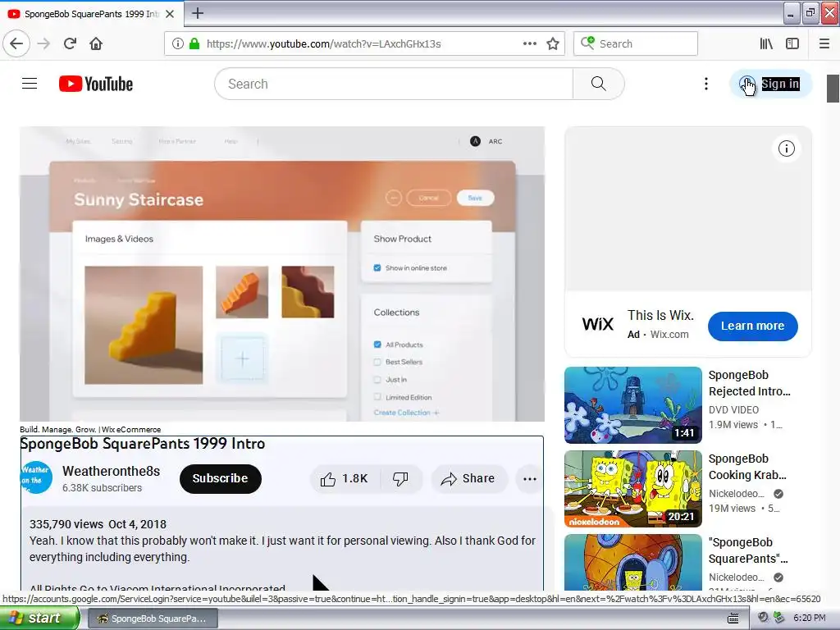
Task: Click the page vertical scrollbar thumb
Action: 833,89
